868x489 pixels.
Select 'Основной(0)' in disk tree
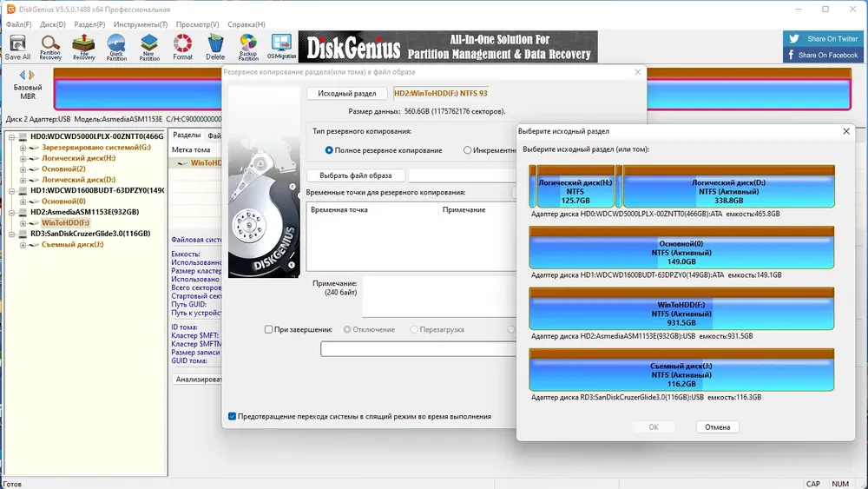[x=63, y=202]
